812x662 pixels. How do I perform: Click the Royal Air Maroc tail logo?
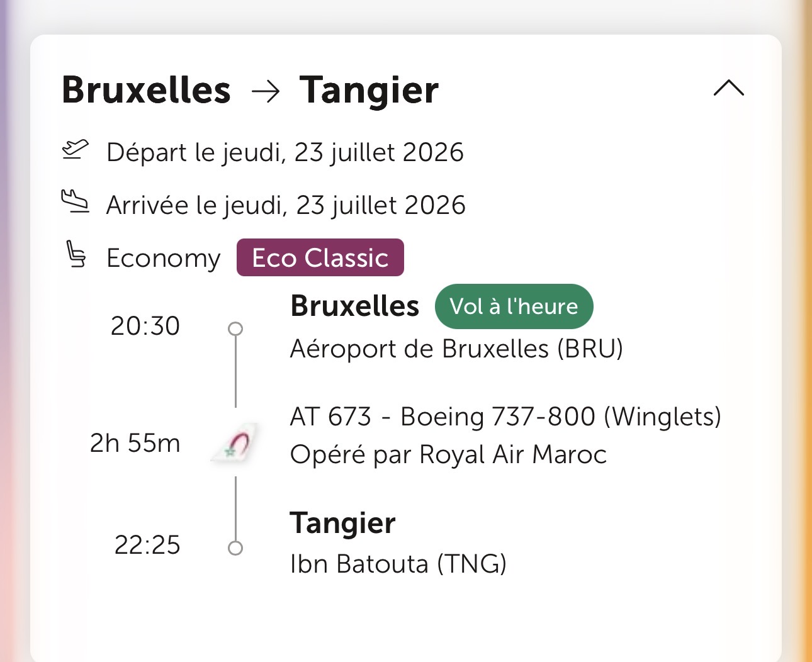[x=235, y=444]
